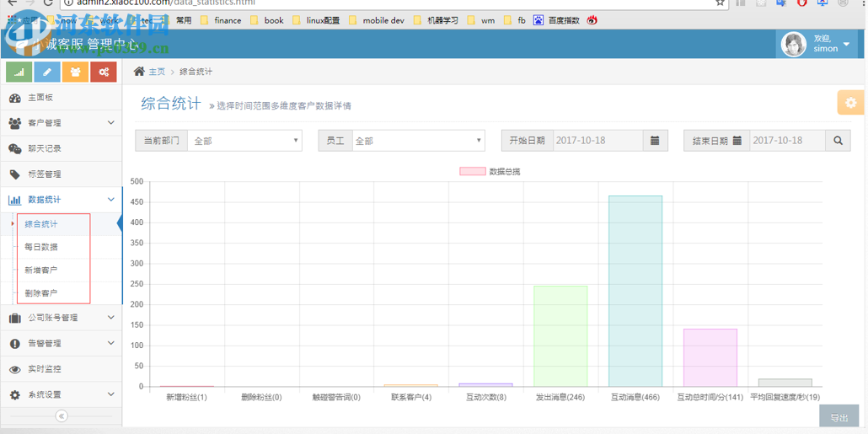Click the 互动总时间/分(141) purple bar
The width and height of the screenshot is (868, 434).
click(710, 357)
